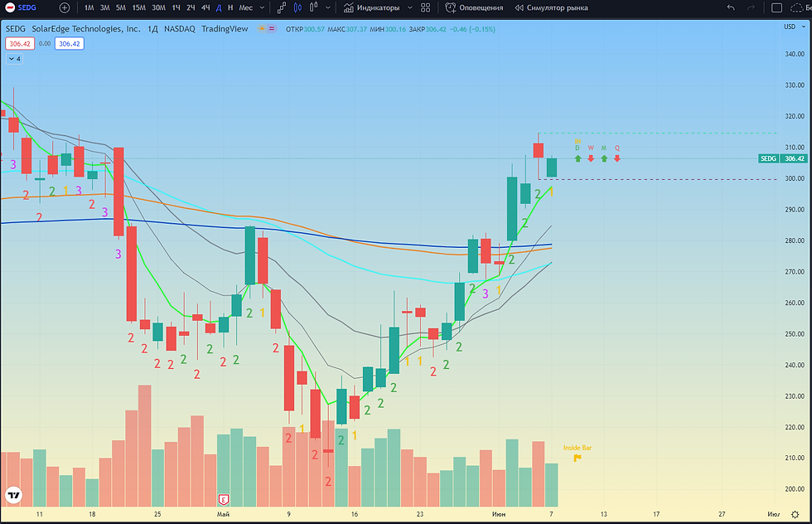Undo the last chart action
The height and width of the screenshot is (524, 812).
[731, 7]
